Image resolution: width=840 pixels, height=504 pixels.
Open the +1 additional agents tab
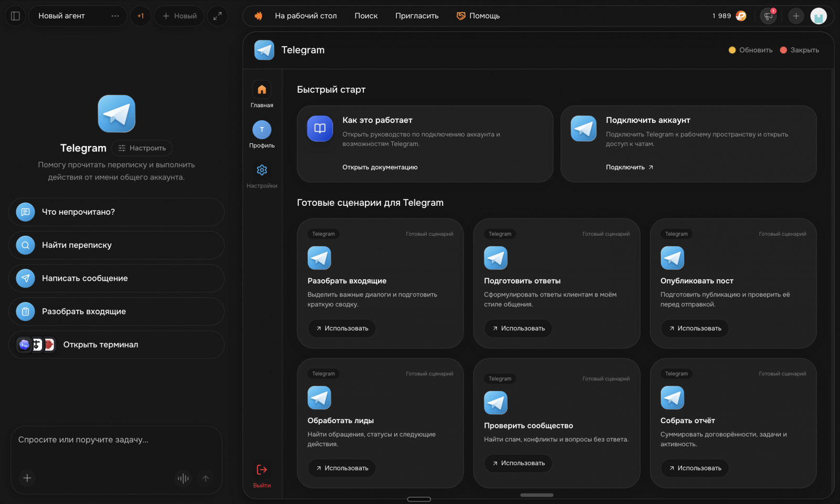coord(141,16)
